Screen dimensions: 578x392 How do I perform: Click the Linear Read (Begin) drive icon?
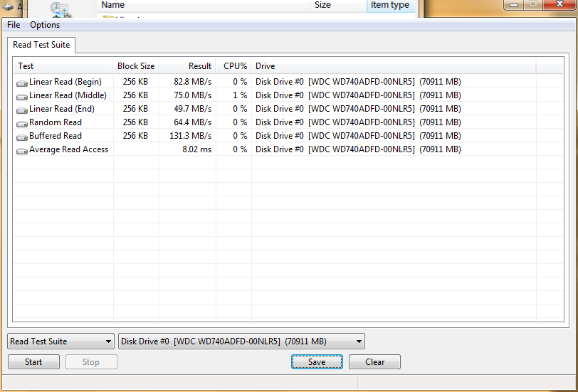coord(22,83)
